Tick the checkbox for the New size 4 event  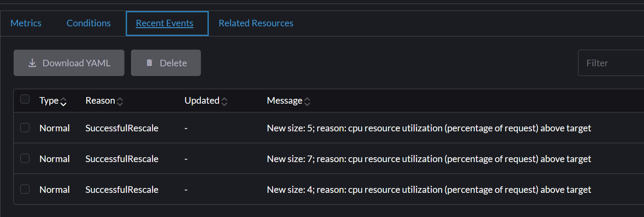pyautogui.click(x=25, y=189)
